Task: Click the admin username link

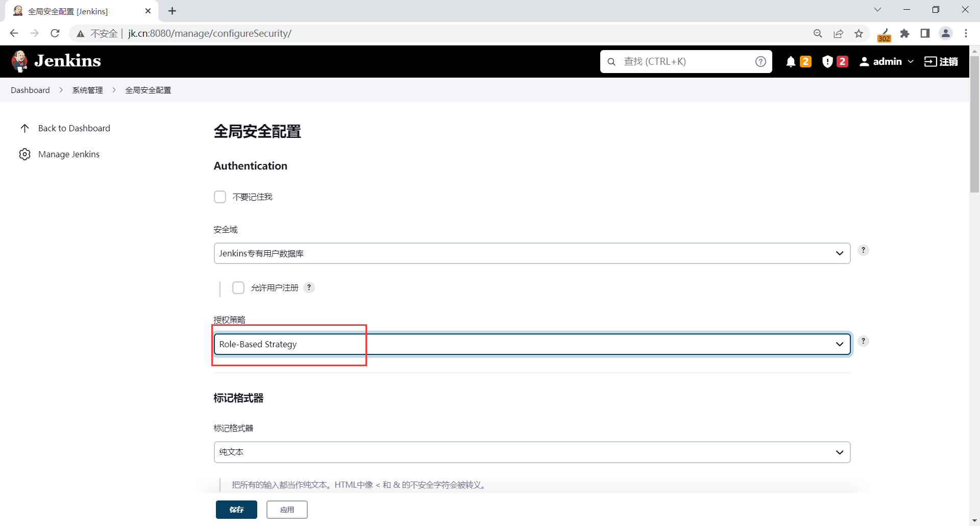Action: point(888,62)
